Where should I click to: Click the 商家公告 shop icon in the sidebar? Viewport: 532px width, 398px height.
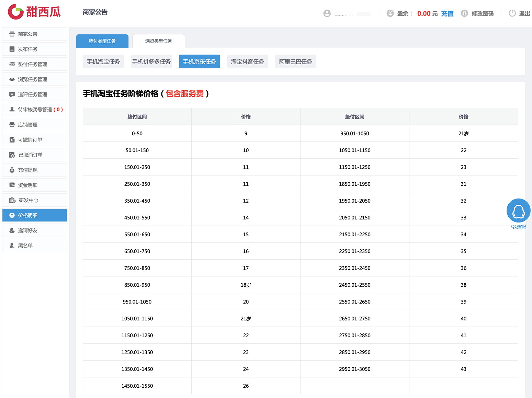[x=12, y=34]
